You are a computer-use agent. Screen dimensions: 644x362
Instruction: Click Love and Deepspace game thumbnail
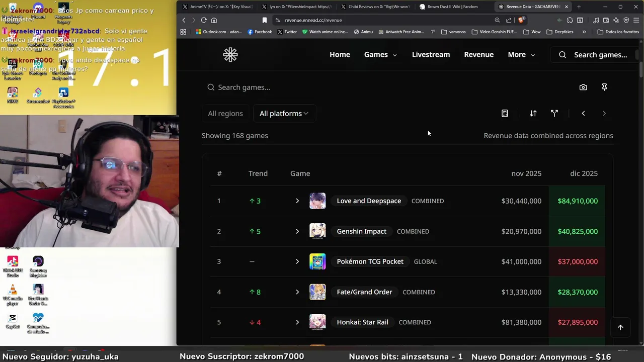[x=317, y=201]
